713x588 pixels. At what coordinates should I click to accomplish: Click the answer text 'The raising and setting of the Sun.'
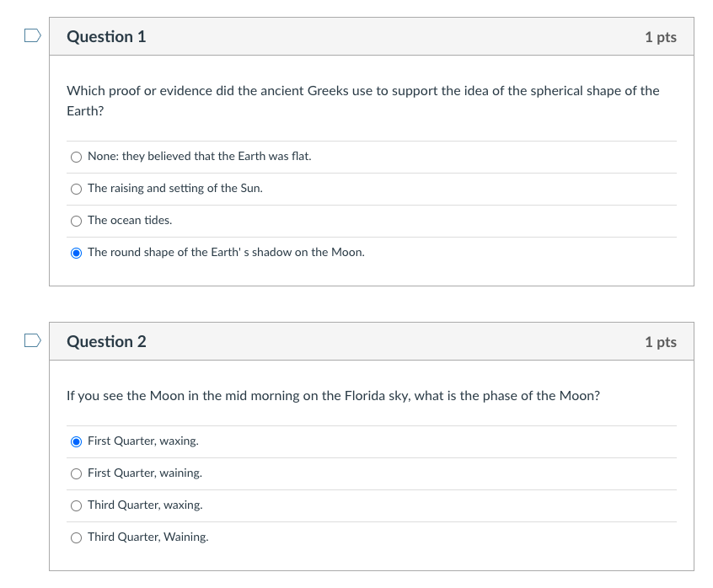pyautogui.click(x=175, y=189)
